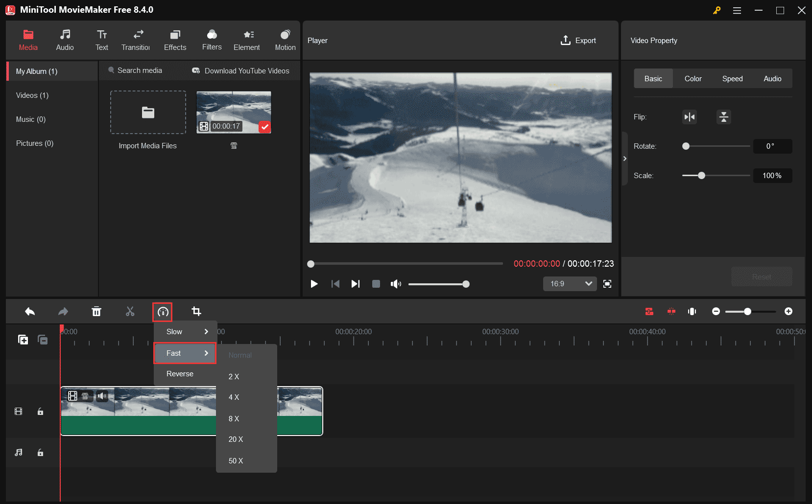
Task: Open the Audio tab in Video Property
Action: point(772,78)
